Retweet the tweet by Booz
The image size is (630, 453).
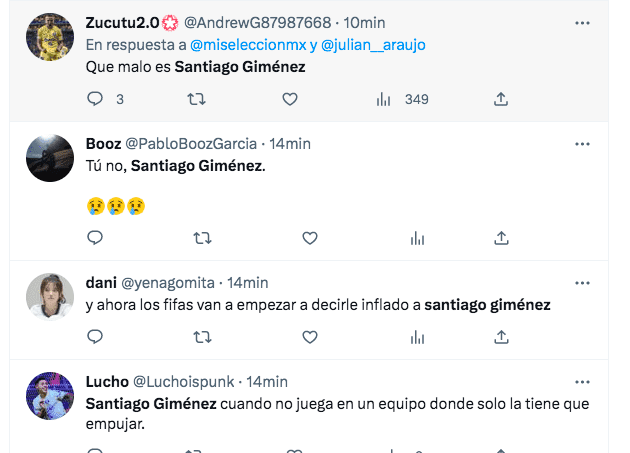pos(201,238)
